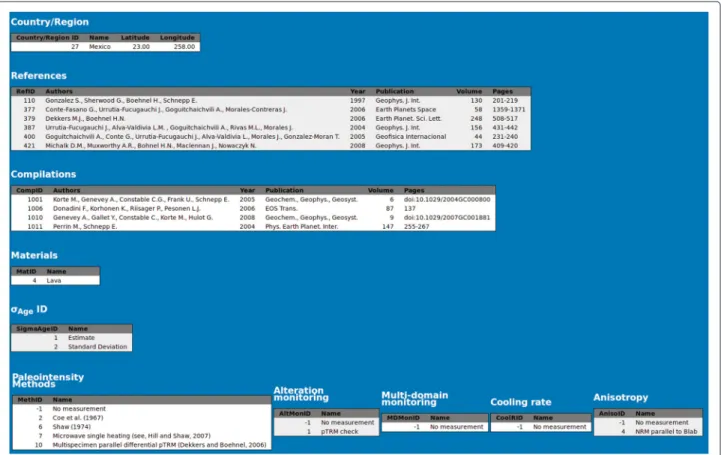
Task: Select NRM parallel to Blab row
Action: (x=648, y=432)
